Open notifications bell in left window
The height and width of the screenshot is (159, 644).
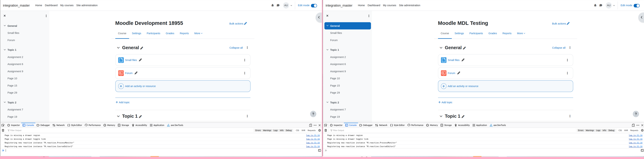273,5
